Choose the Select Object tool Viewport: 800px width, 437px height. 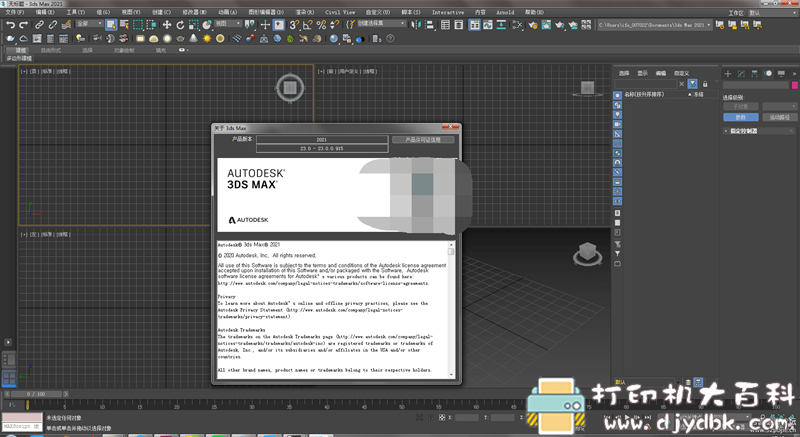pyautogui.click(x=111, y=24)
